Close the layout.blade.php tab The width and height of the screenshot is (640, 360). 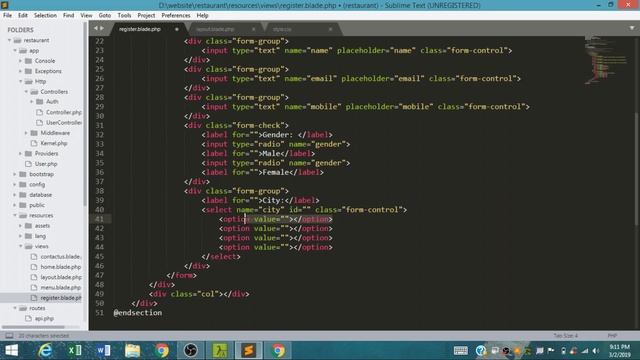[253, 29]
